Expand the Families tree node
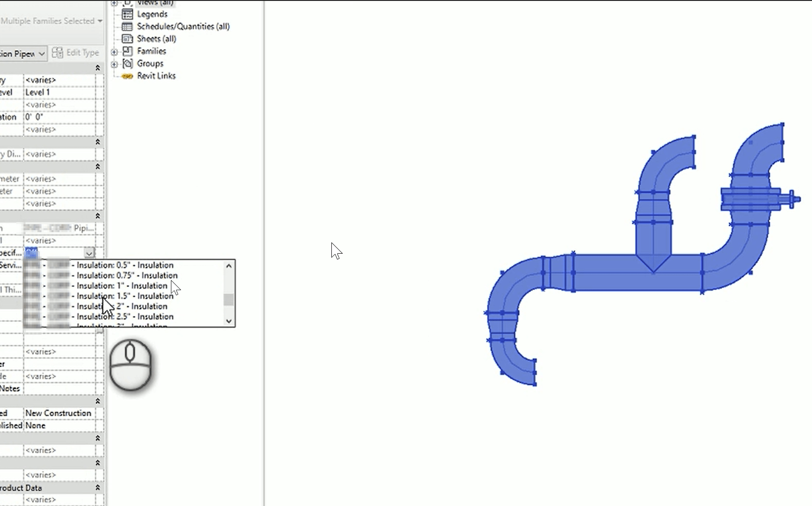The image size is (812, 506). click(x=114, y=51)
